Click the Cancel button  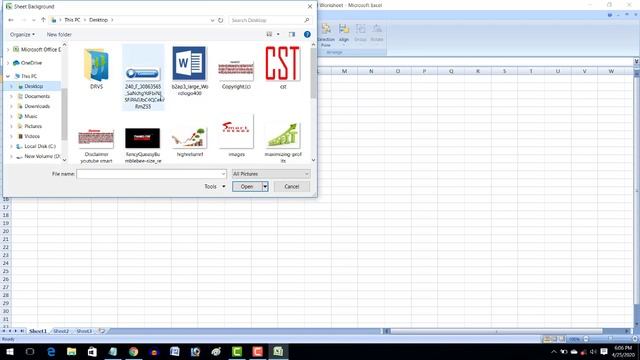point(291,187)
